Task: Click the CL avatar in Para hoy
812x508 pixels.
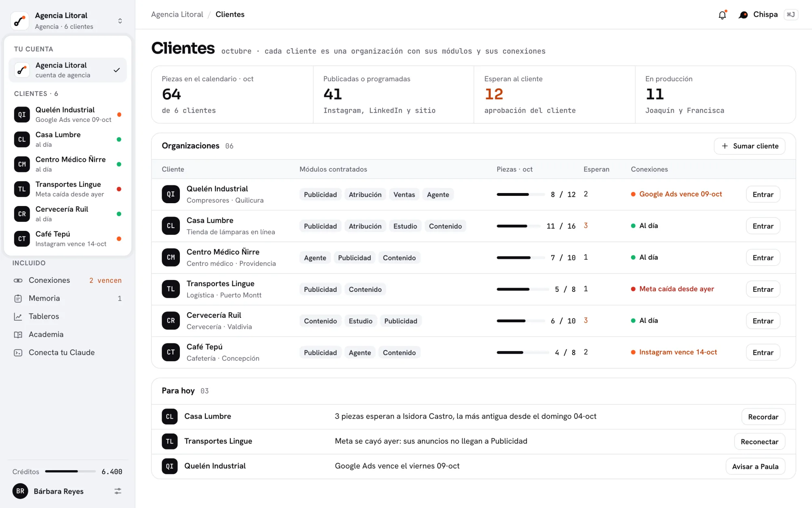Action: [170, 417]
